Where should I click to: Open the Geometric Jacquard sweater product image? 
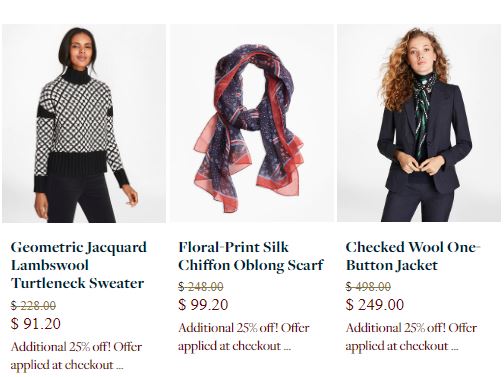(x=84, y=123)
